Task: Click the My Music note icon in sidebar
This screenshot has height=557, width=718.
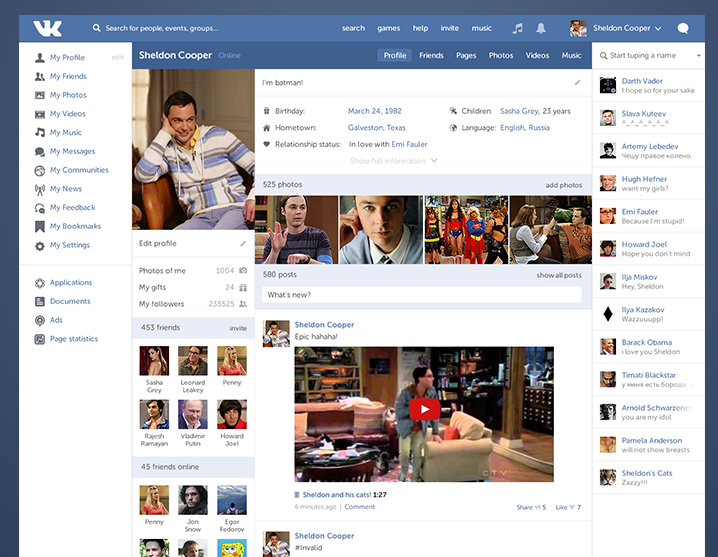Action: (x=40, y=132)
